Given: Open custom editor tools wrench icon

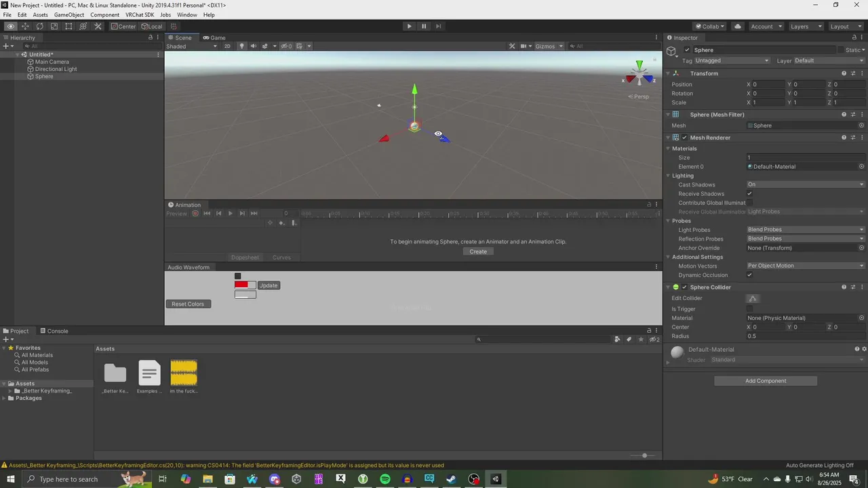Looking at the screenshot, I should (x=98, y=26).
